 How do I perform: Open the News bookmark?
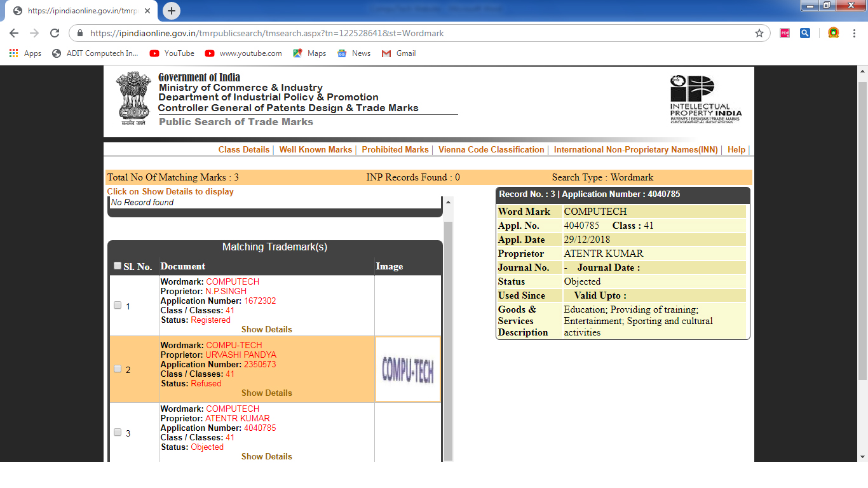(354, 53)
